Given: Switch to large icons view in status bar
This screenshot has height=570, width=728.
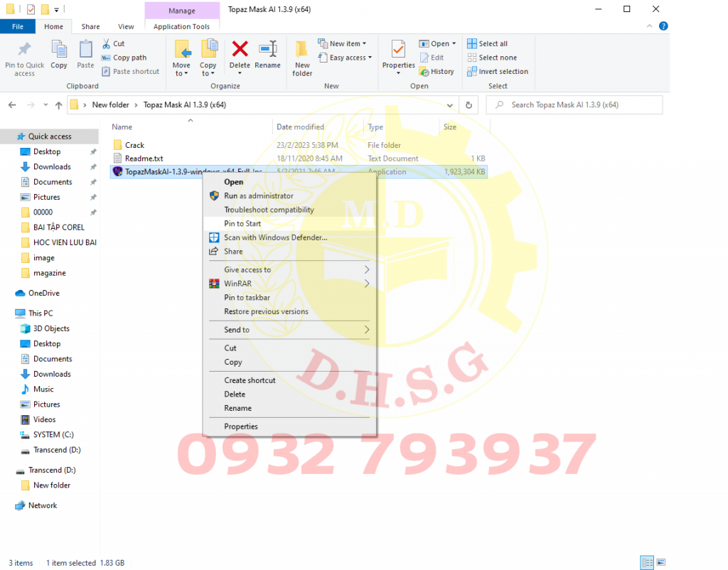Looking at the screenshot, I should coord(661,562).
